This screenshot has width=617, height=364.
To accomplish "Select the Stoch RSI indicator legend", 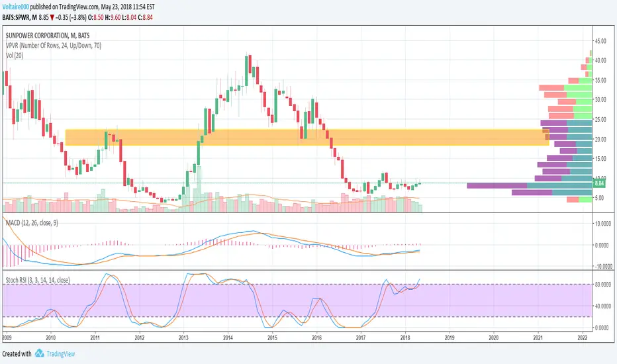I will [38, 280].
